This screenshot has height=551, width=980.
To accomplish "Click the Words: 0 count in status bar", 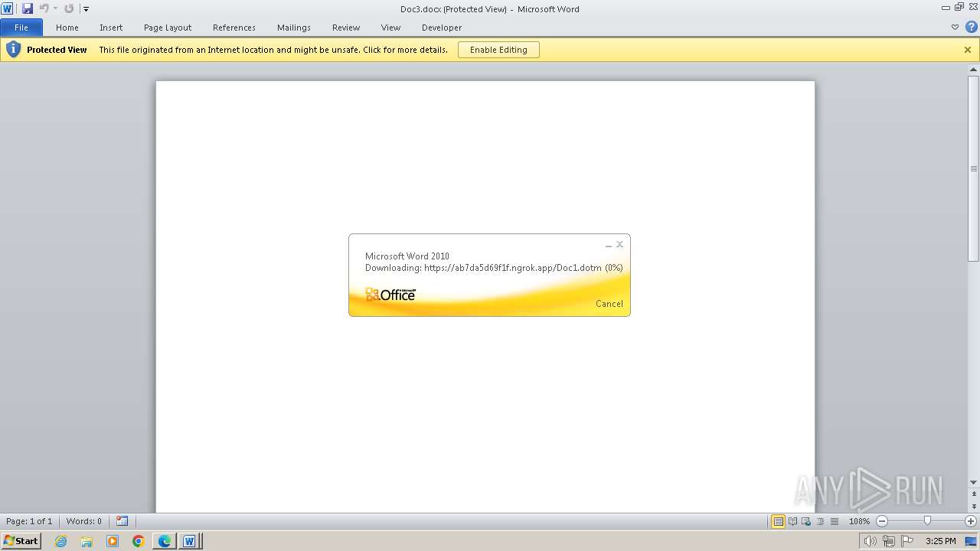I will tap(83, 521).
